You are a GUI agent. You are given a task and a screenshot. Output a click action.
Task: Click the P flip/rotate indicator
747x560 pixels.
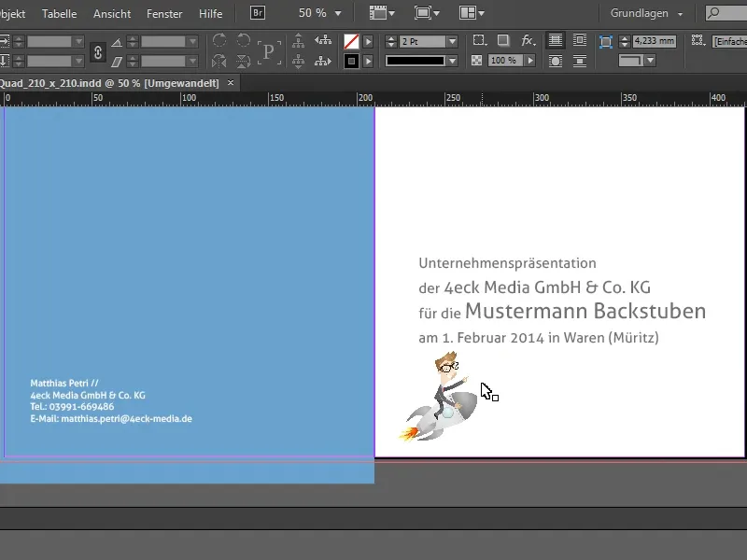click(x=269, y=51)
